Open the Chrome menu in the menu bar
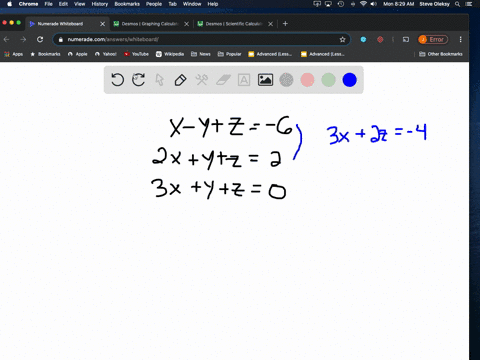Image resolution: width=480 pixels, height=360 pixels. coord(28,4)
